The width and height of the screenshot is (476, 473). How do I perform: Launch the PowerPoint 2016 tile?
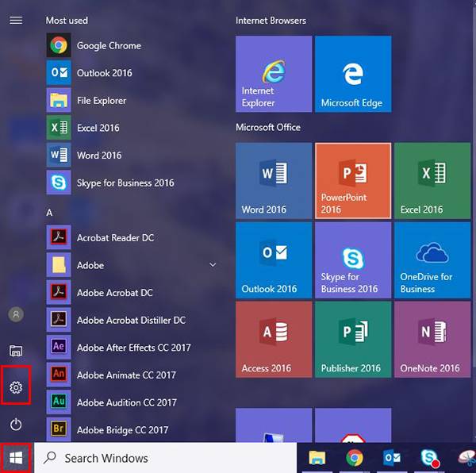coord(353,181)
